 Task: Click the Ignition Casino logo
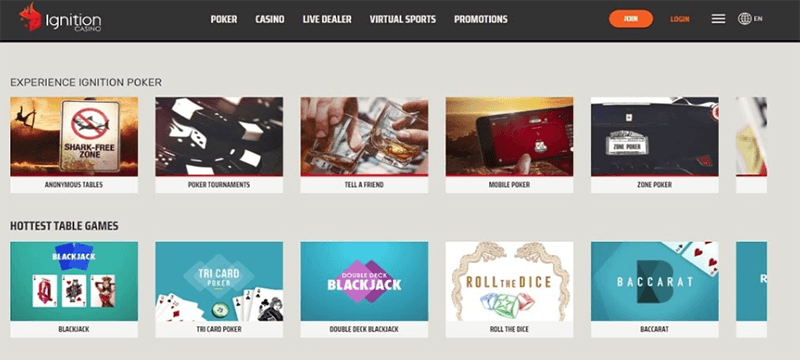(x=60, y=18)
